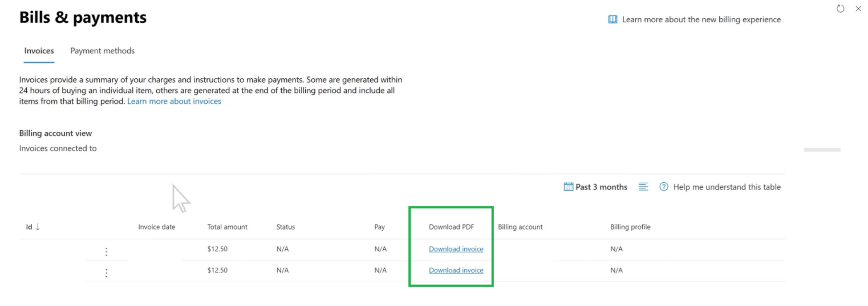Click the list density lines icon
The height and width of the screenshot is (306, 868).
[x=643, y=187]
